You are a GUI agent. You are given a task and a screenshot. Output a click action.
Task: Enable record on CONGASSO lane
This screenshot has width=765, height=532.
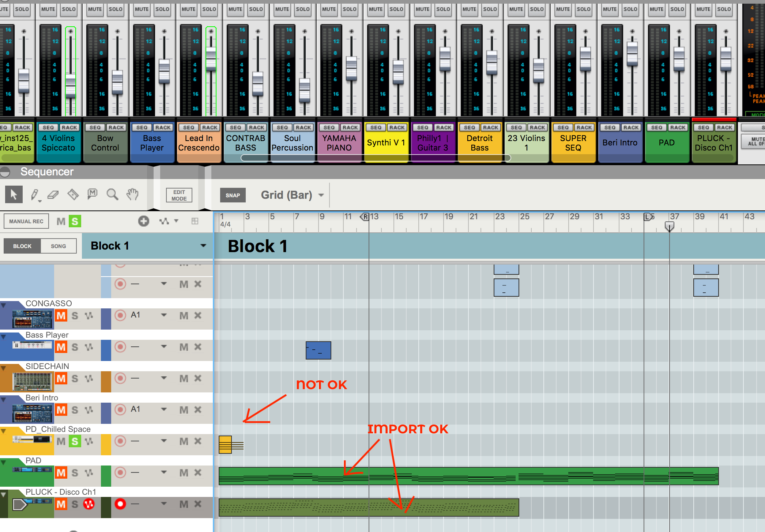click(120, 315)
